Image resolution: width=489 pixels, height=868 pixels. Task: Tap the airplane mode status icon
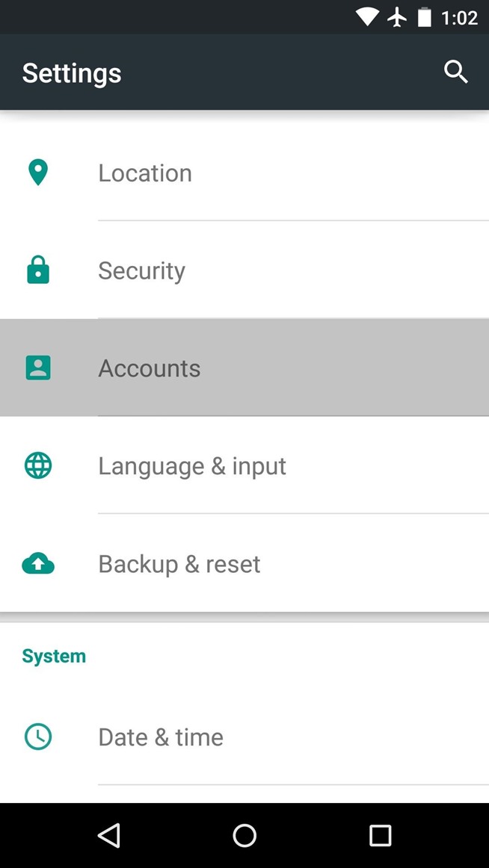coord(397,17)
